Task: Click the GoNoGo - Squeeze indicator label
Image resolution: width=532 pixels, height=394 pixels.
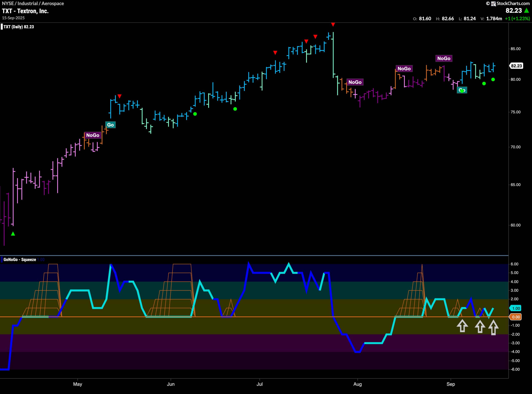Action: click(x=20, y=259)
